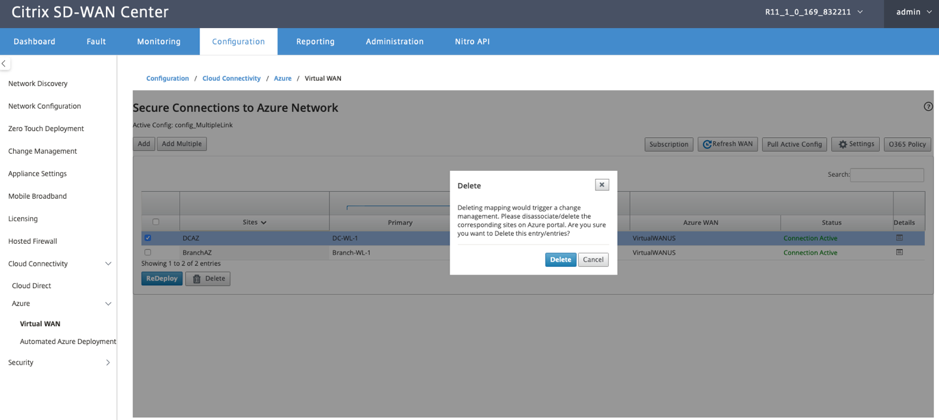Screen dimensions: 939x420
Task: Switch to the Dashboard tab
Action: (x=34, y=41)
